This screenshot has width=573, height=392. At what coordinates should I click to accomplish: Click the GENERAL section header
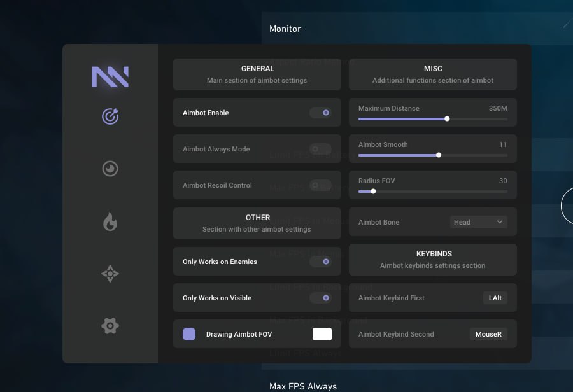tap(257, 74)
